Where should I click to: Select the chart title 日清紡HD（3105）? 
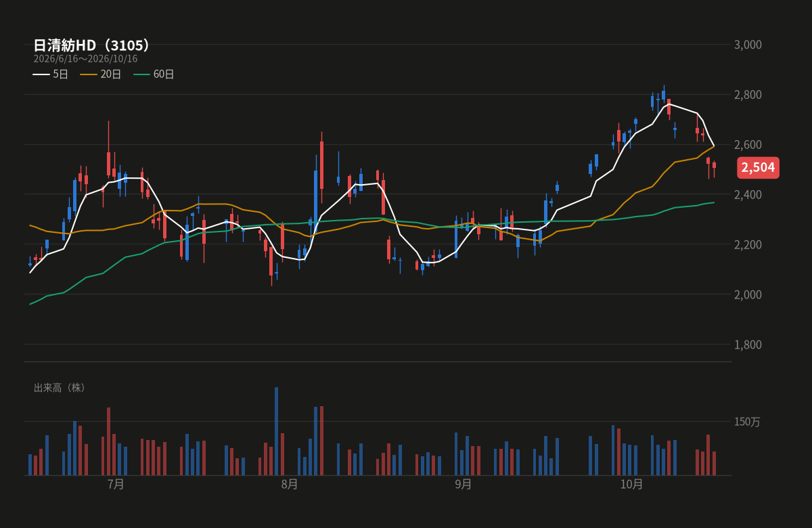92,45
